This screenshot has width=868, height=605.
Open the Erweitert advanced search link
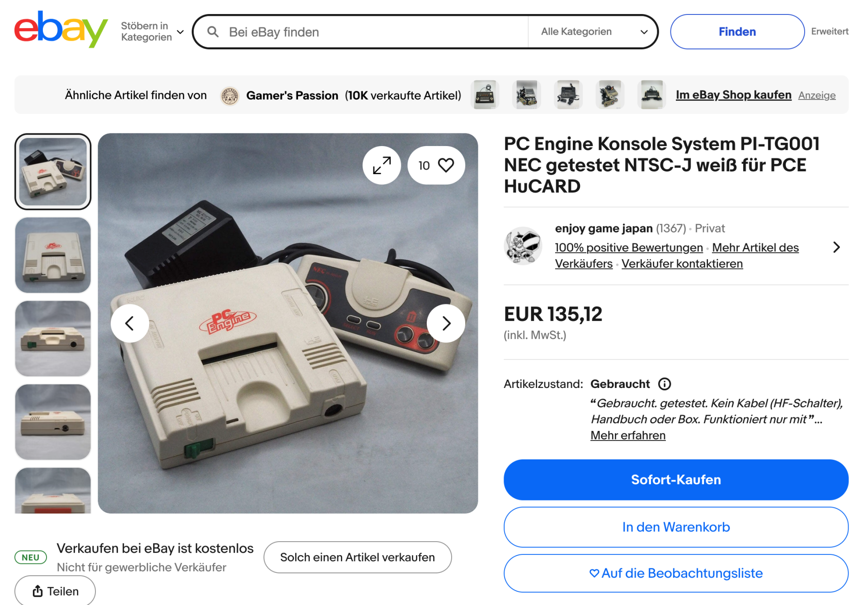point(830,32)
